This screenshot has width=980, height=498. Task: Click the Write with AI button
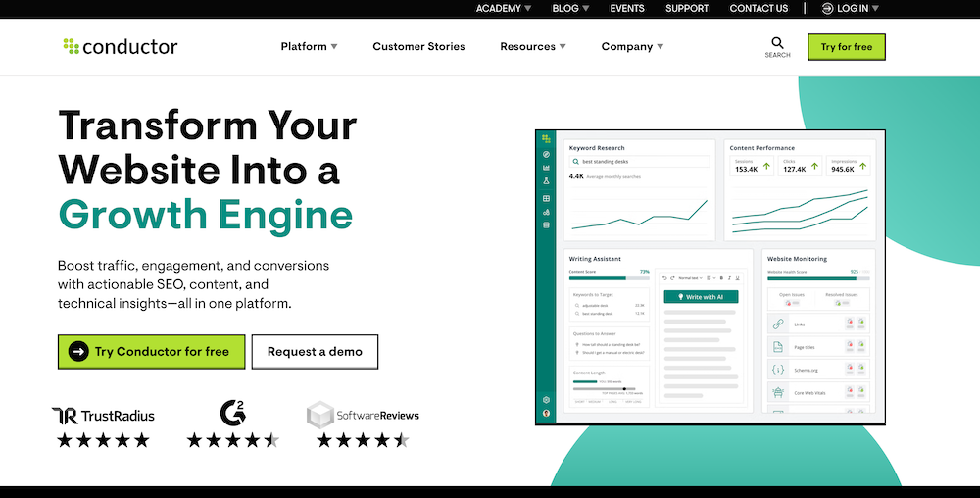(x=701, y=297)
